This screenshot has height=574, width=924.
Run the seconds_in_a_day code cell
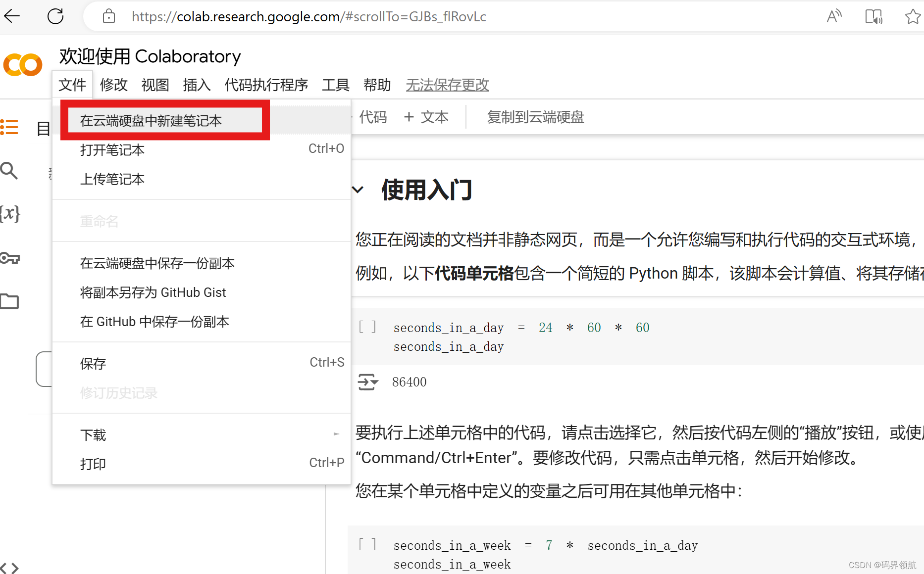(x=367, y=327)
